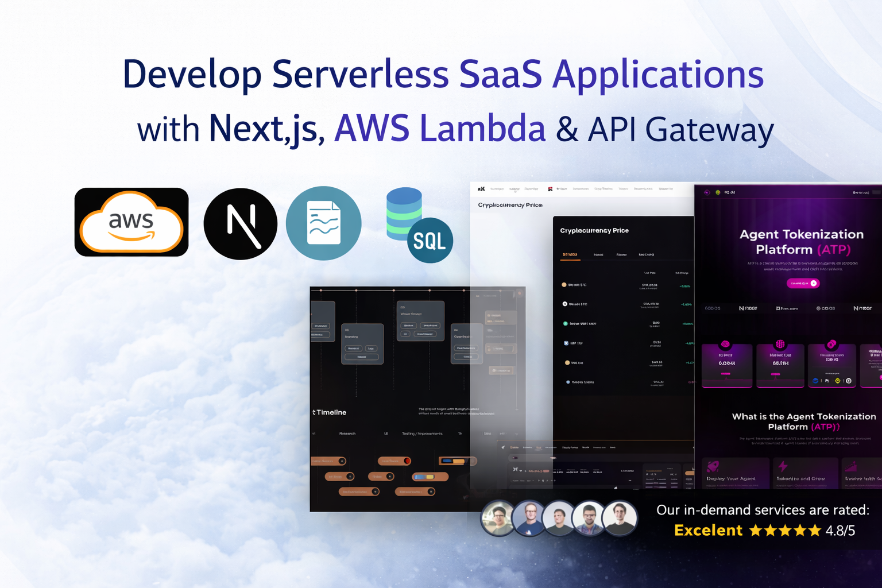Screen dimensions: 882x588
Task: Click the rocket icon above Deploy Your Agent
Action: click(x=713, y=466)
